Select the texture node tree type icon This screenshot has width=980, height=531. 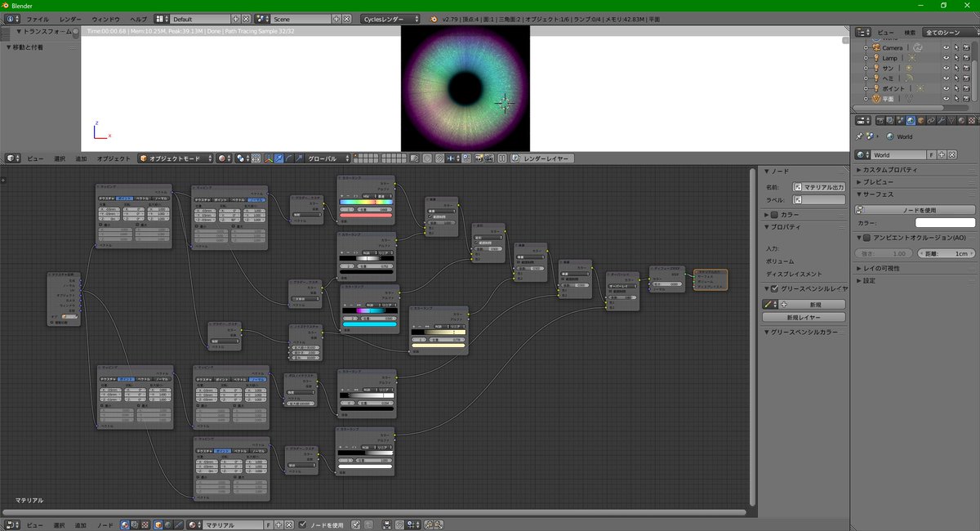click(x=145, y=525)
